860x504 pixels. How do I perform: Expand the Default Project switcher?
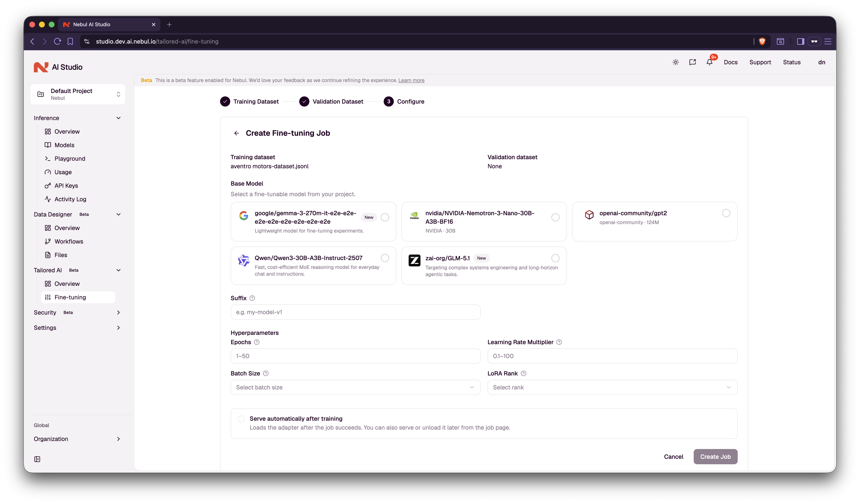click(78, 94)
